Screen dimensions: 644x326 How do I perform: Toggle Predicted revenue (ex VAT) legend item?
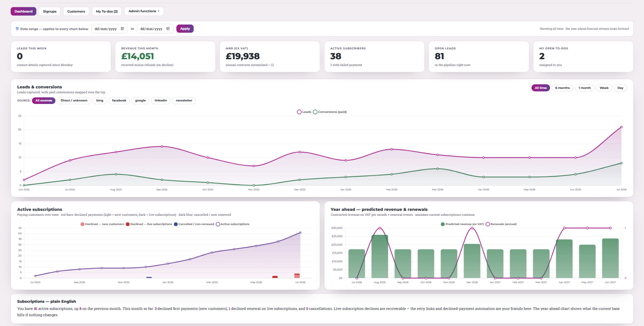[x=462, y=224]
